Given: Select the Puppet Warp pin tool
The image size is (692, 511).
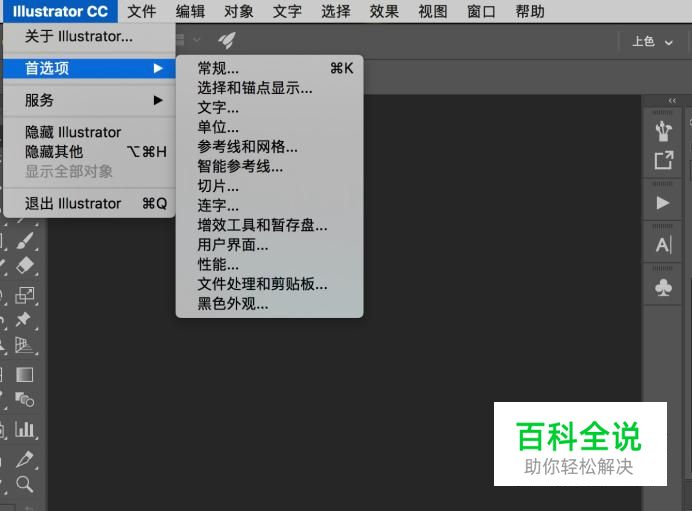Looking at the screenshot, I should [23, 319].
